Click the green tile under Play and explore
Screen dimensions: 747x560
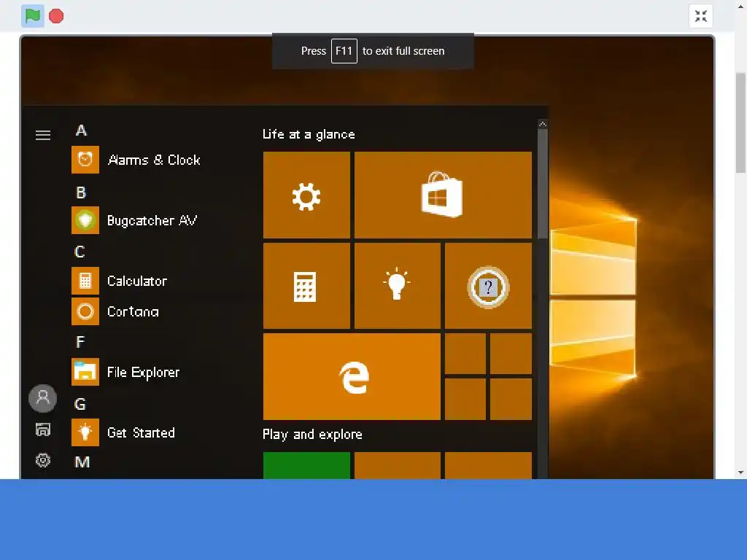306,466
